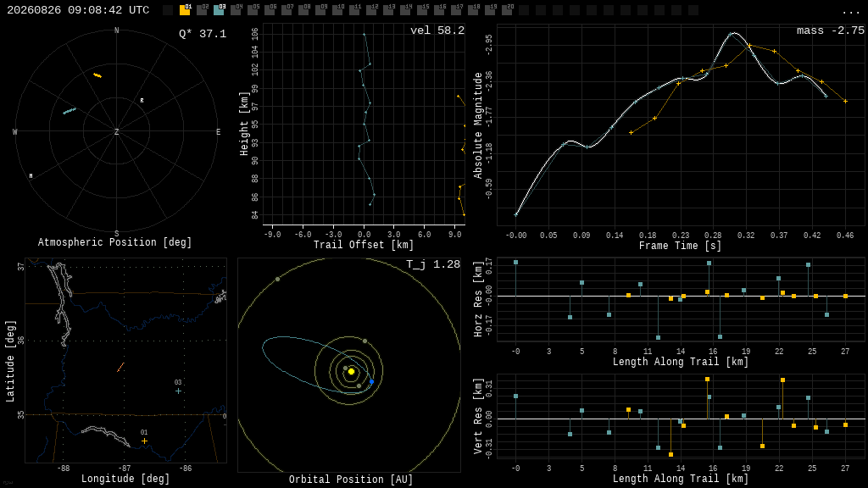868x488 pixels.
Task: Click station slot 20 in the top bar
Action: click(507, 10)
